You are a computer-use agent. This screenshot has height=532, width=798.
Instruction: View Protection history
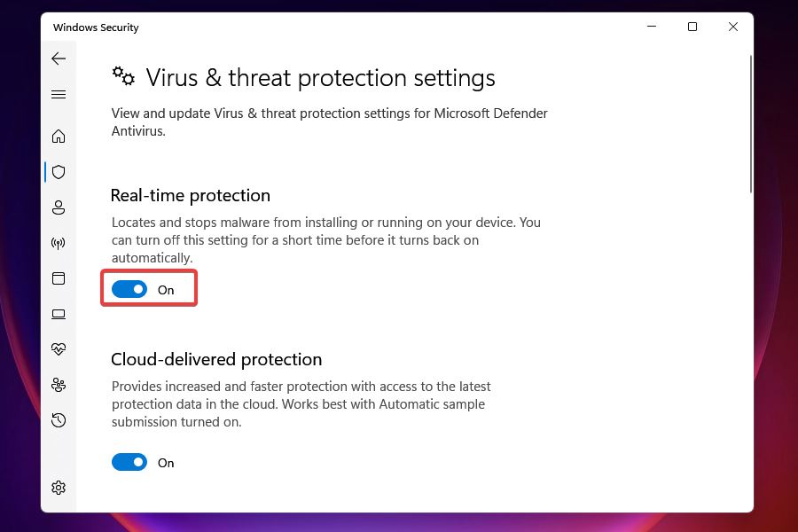coord(59,420)
